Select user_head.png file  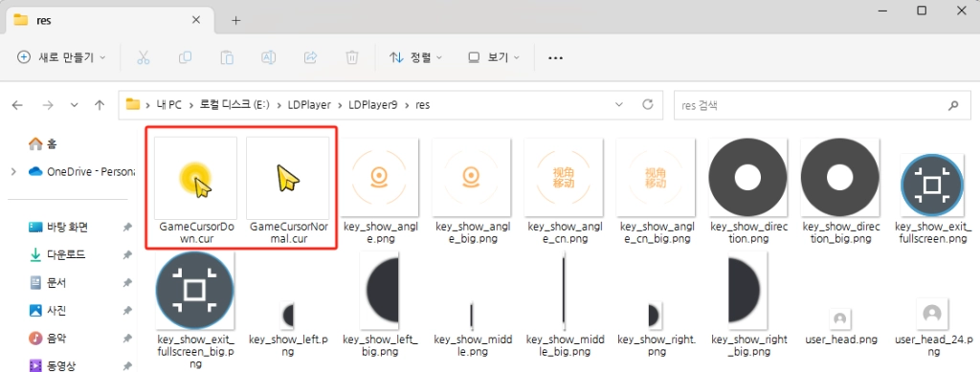[x=840, y=325]
